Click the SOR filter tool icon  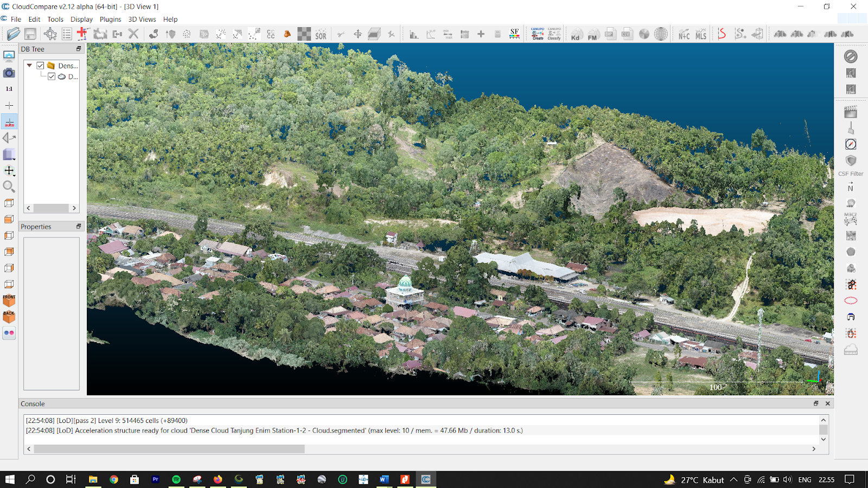[321, 34]
